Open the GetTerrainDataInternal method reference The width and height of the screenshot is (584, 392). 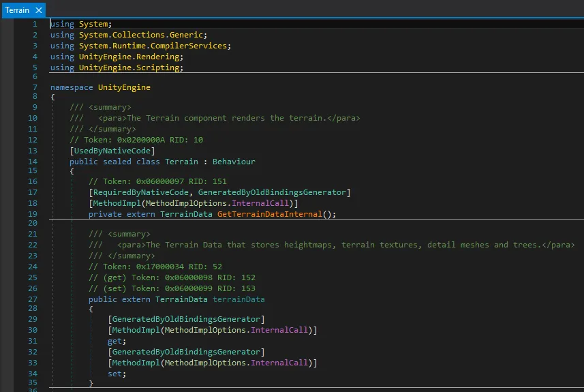tap(270, 214)
